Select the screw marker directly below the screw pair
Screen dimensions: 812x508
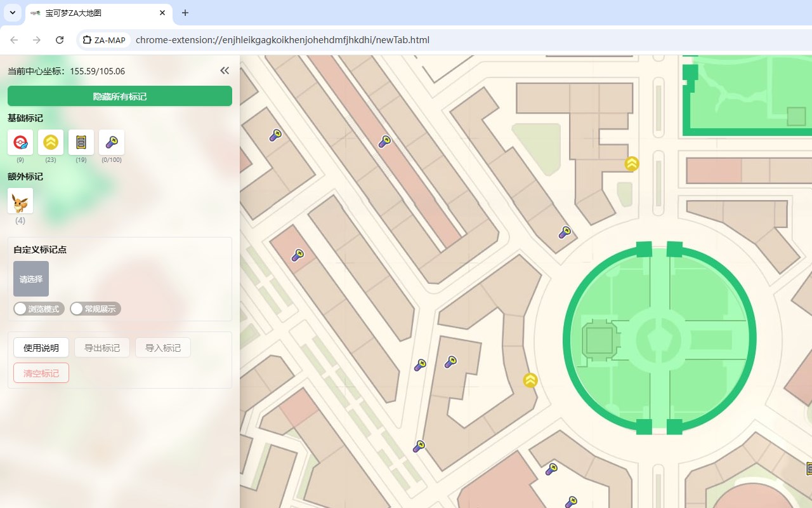coord(419,446)
